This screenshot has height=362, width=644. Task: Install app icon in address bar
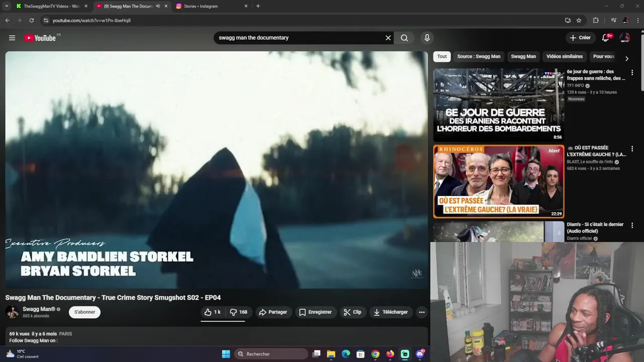tap(568, 20)
